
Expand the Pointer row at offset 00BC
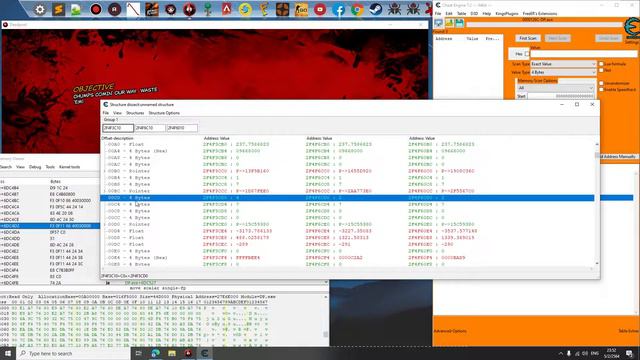pos(105,191)
